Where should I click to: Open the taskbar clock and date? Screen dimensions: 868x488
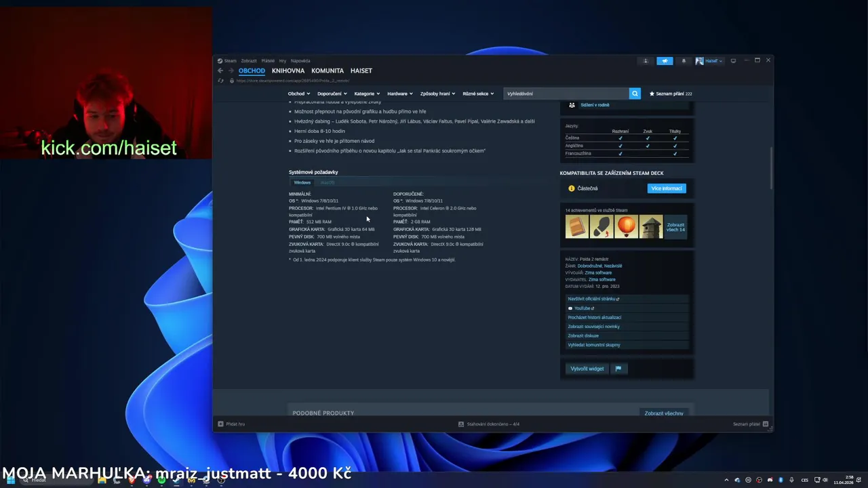click(844, 480)
